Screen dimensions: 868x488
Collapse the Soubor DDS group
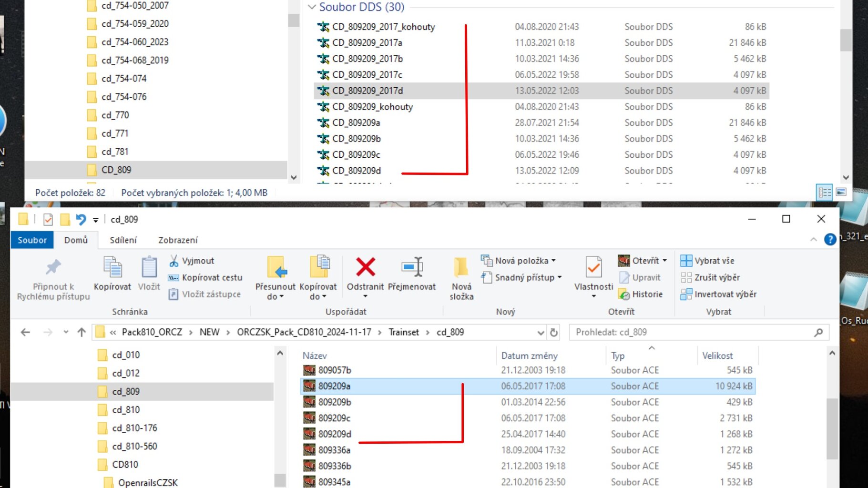pyautogui.click(x=312, y=7)
